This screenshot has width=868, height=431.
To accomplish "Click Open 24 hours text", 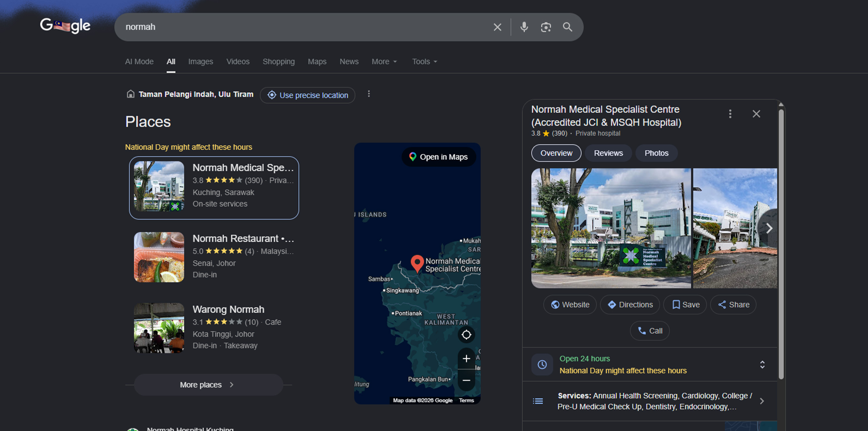I will click(x=585, y=359).
